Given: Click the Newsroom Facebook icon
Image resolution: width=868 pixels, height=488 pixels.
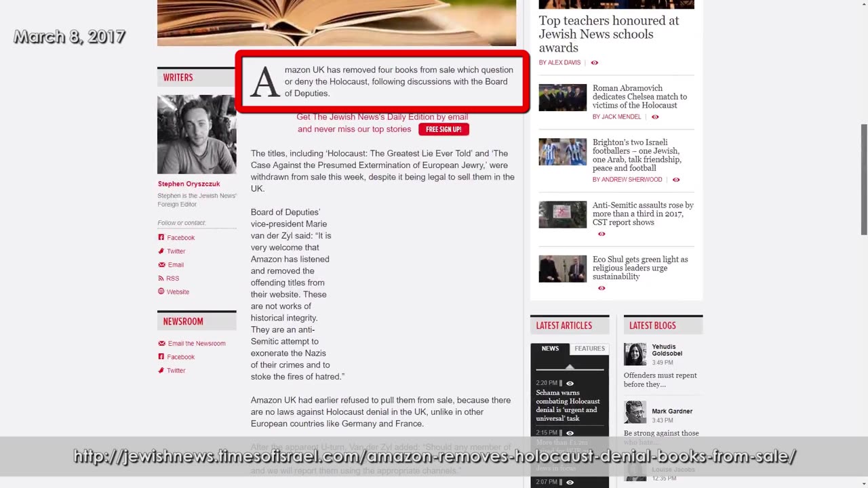Looking at the screenshot, I should [161, 357].
